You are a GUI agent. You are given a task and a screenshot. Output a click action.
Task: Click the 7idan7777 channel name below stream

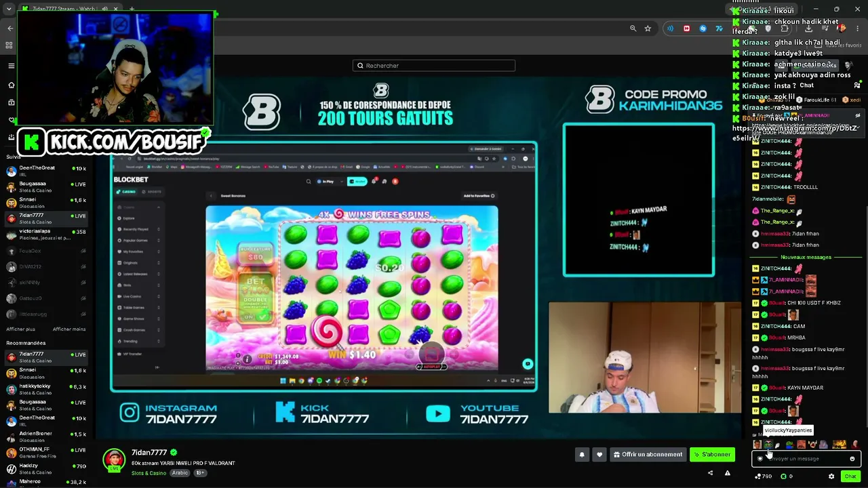[149, 453]
